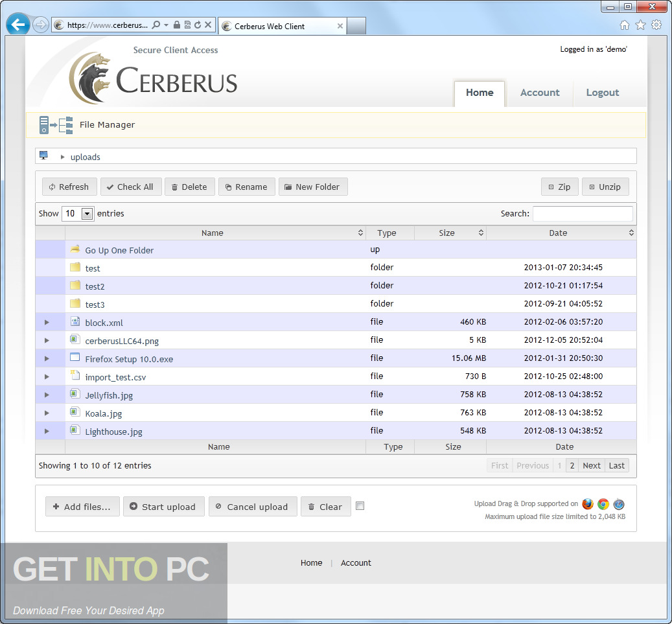Toggle the checkbox beside the Clear button
This screenshot has width=672, height=624.
coord(360,505)
